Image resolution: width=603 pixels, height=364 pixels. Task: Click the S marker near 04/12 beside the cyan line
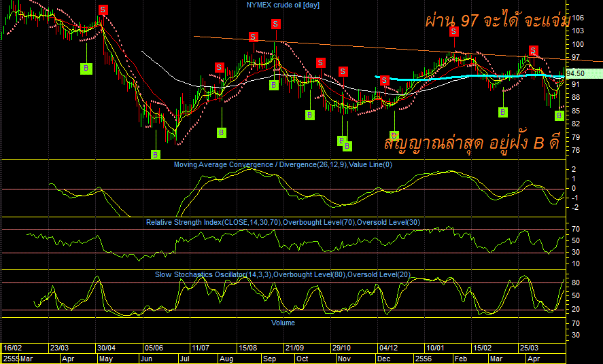[x=385, y=80]
